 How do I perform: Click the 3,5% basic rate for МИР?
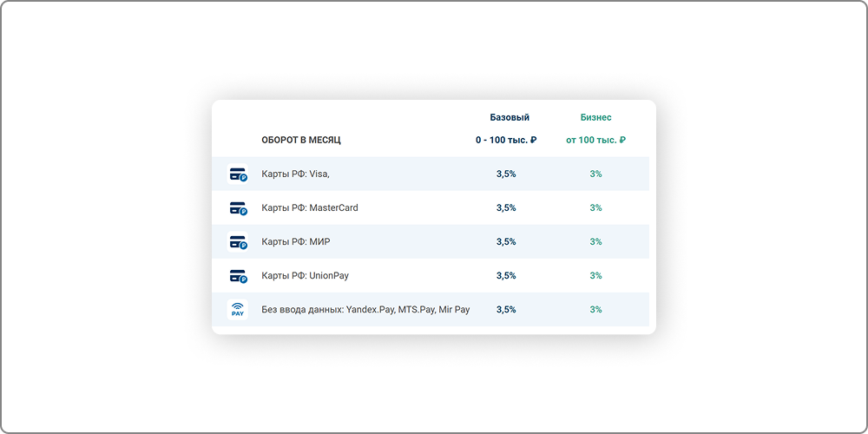[x=506, y=242]
